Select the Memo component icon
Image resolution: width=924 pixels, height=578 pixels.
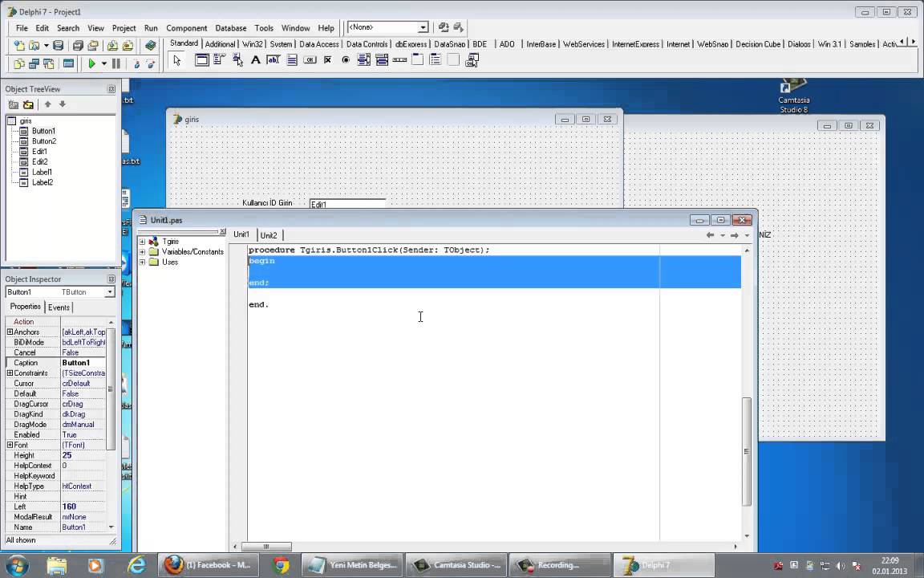click(292, 59)
